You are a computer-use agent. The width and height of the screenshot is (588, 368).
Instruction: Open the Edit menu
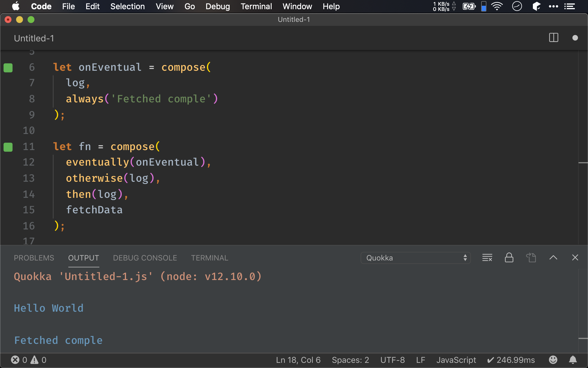(x=92, y=6)
